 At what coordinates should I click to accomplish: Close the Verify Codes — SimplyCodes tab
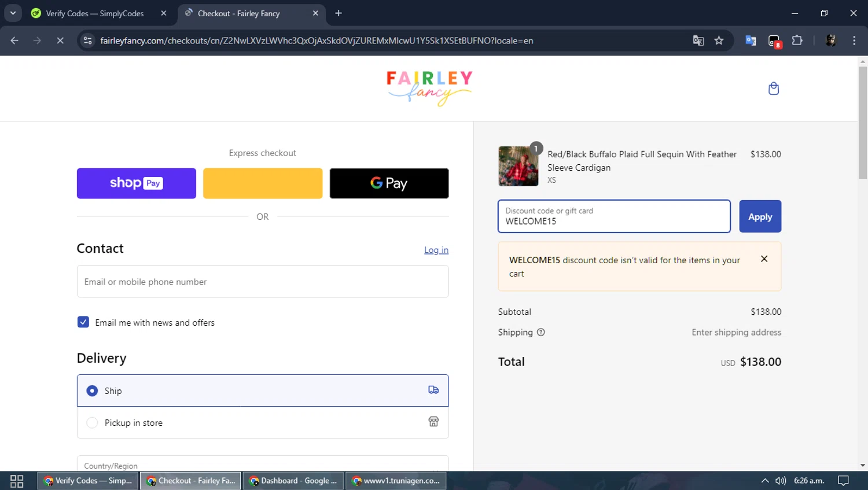coord(164,13)
